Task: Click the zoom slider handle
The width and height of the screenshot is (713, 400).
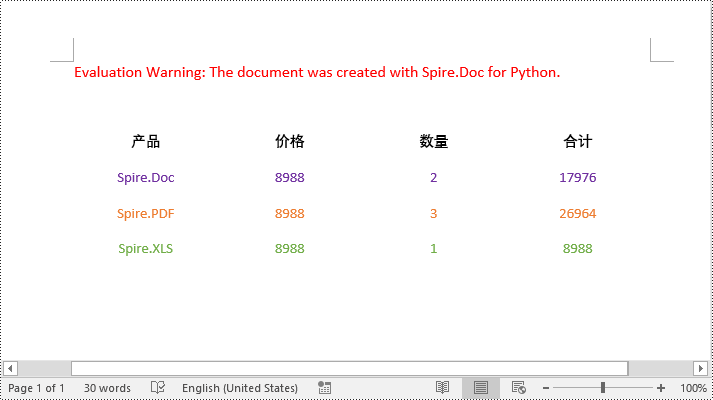Action: (x=603, y=388)
